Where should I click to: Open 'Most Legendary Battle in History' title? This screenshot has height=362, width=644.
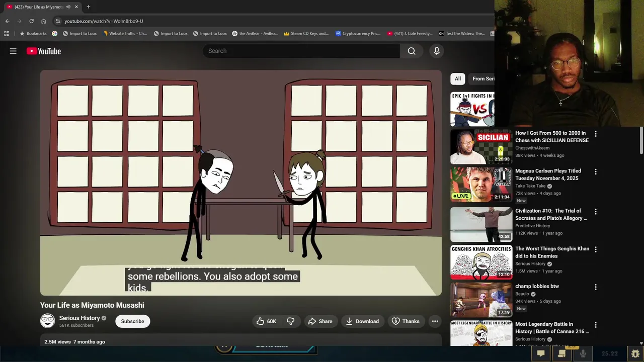pos(552,327)
